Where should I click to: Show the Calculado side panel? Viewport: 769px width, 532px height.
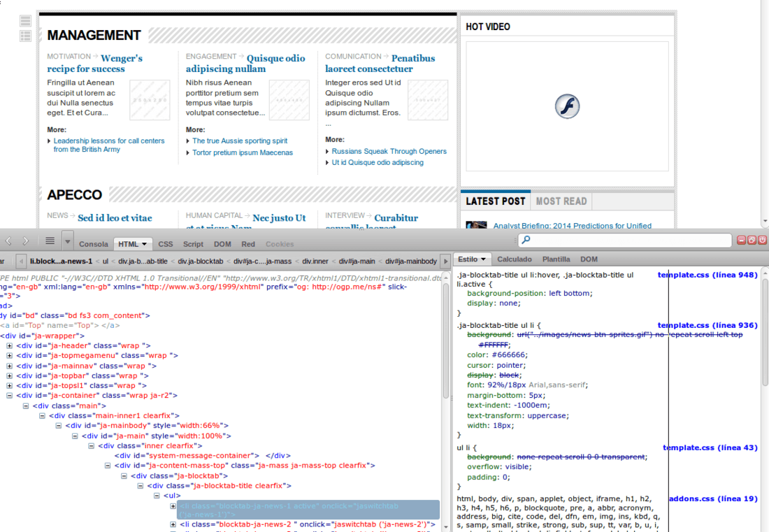514,259
